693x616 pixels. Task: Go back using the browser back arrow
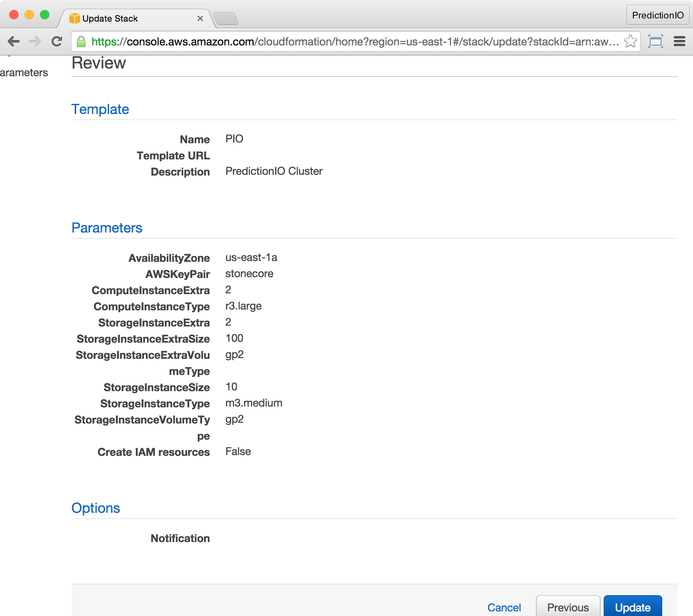click(14, 42)
